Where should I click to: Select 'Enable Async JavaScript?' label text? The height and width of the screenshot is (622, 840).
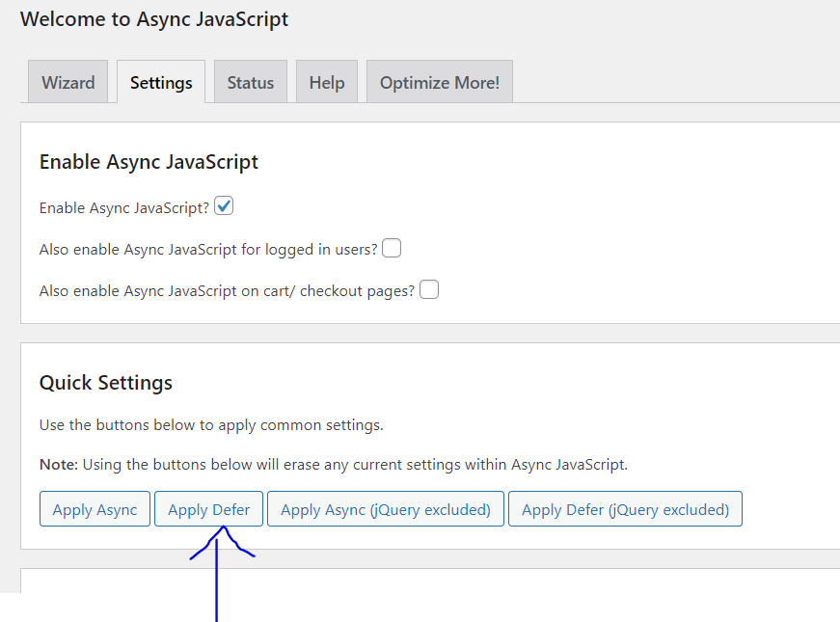[124, 208]
